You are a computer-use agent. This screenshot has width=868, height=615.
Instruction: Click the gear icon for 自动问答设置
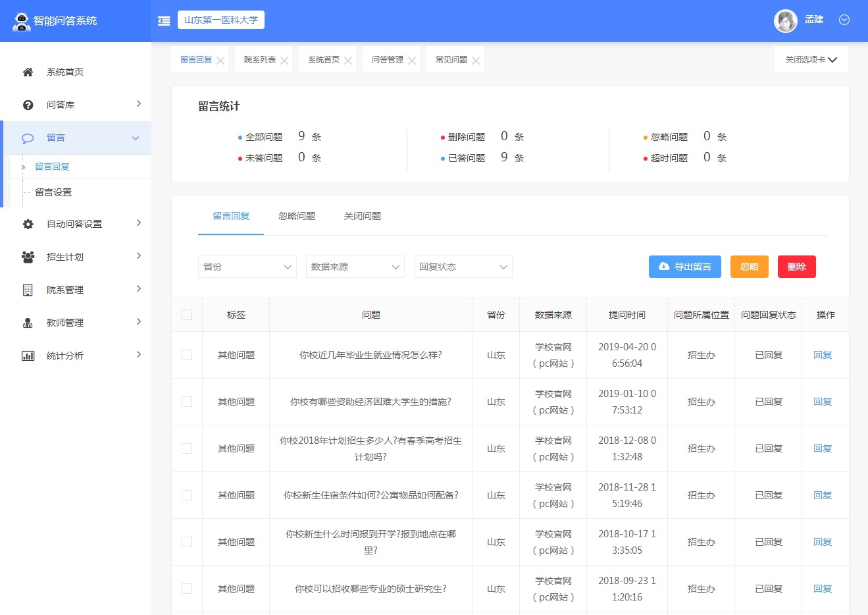[28, 225]
